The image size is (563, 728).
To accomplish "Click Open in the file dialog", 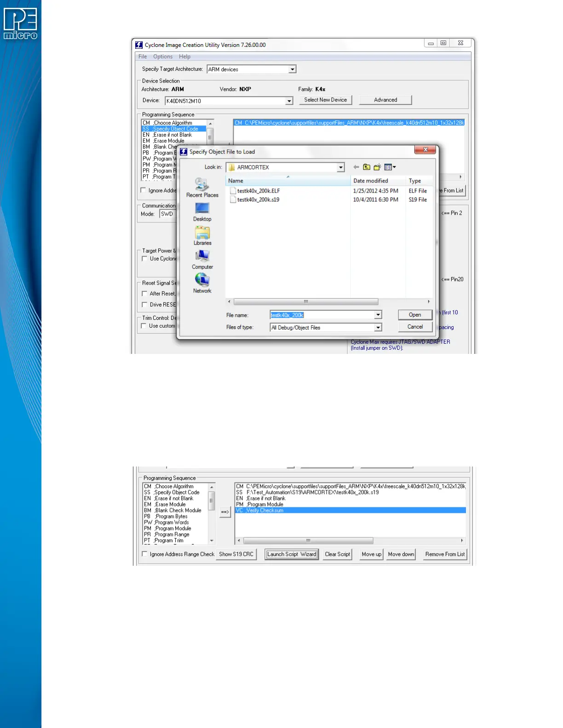I will [x=415, y=315].
